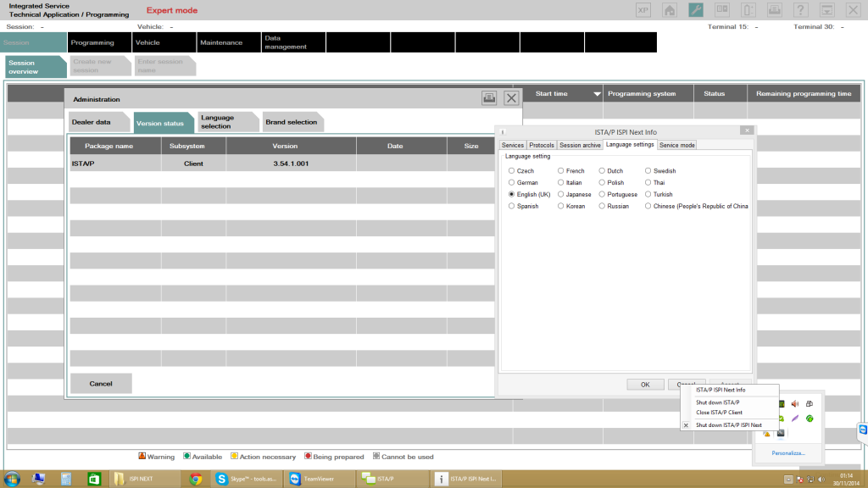Screen dimensions: 868x488
Task: Click the purple feather icon in tray popup
Action: click(x=795, y=419)
